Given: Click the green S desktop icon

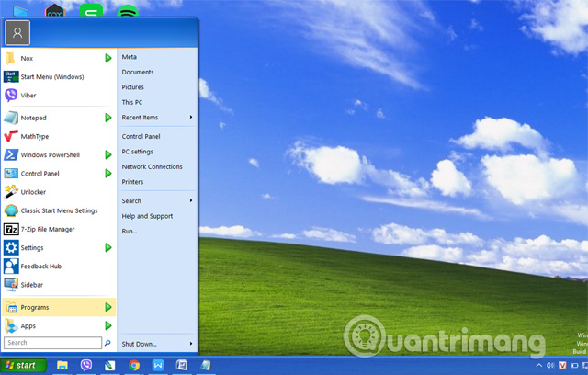Looking at the screenshot, I should [91, 10].
